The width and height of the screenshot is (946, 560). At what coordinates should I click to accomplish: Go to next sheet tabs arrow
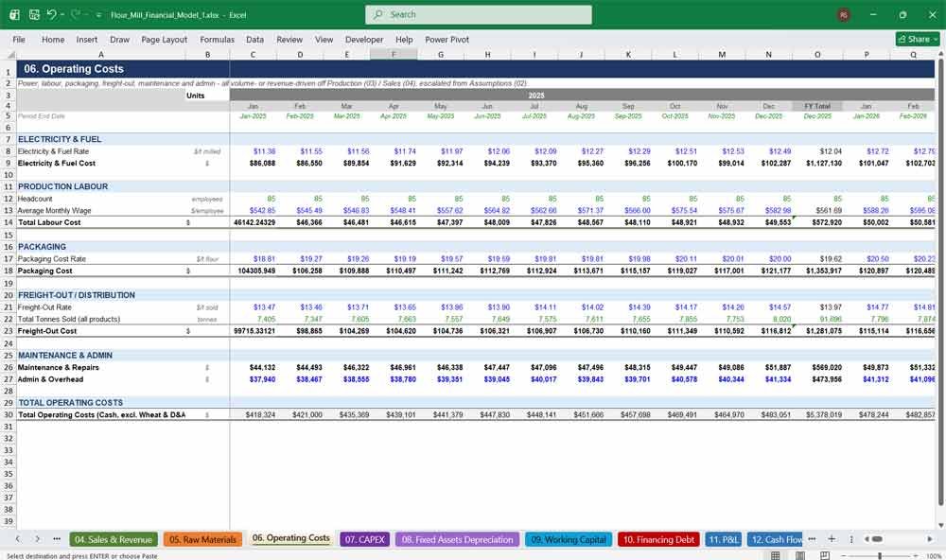38,539
